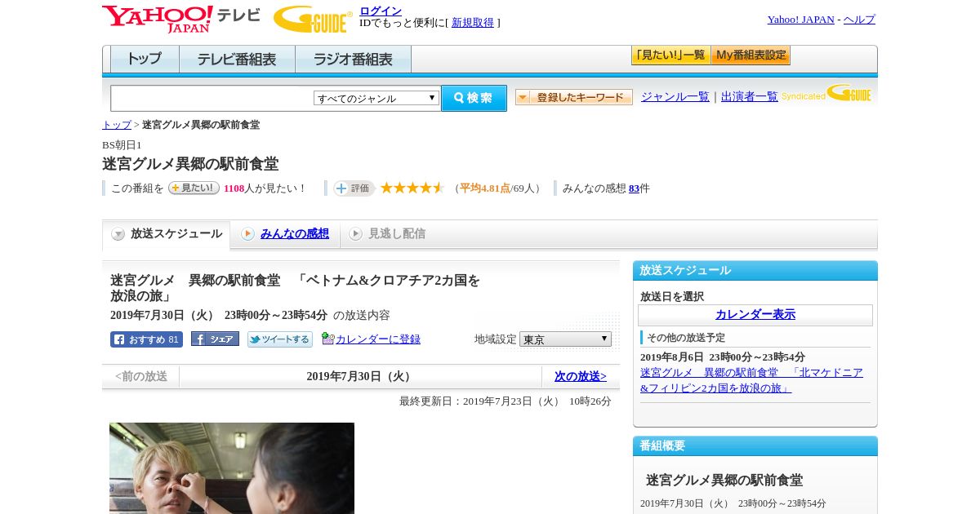Open the ラジオ番組表 tab

[353, 60]
